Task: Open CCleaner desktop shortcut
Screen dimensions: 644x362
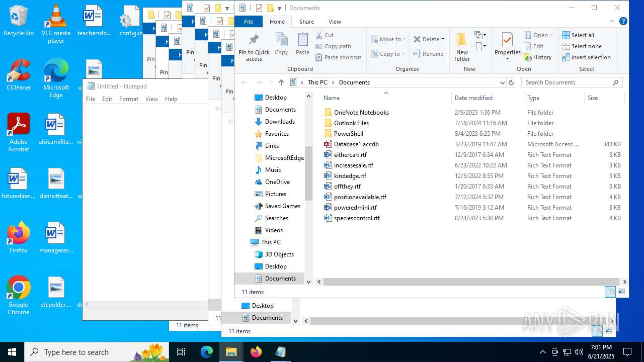Action: click(x=19, y=75)
